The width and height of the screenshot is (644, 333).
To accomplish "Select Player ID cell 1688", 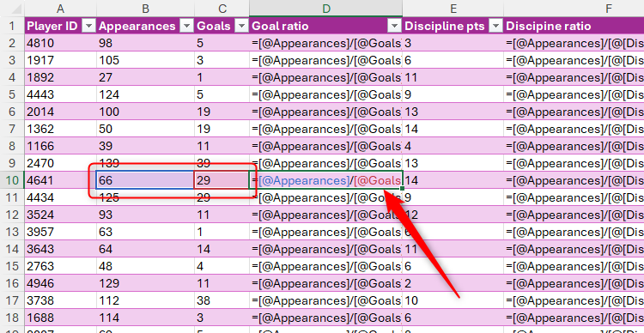I will point(60,318).
